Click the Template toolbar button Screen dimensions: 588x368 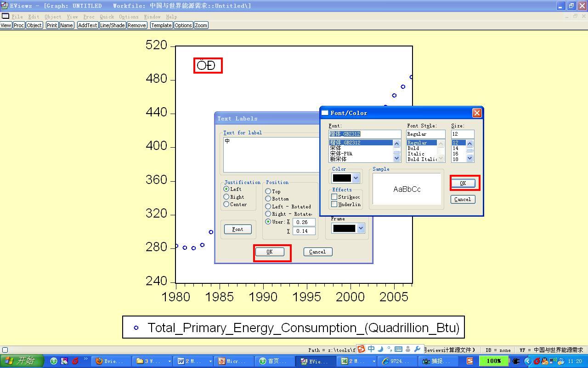click(161, 25)
